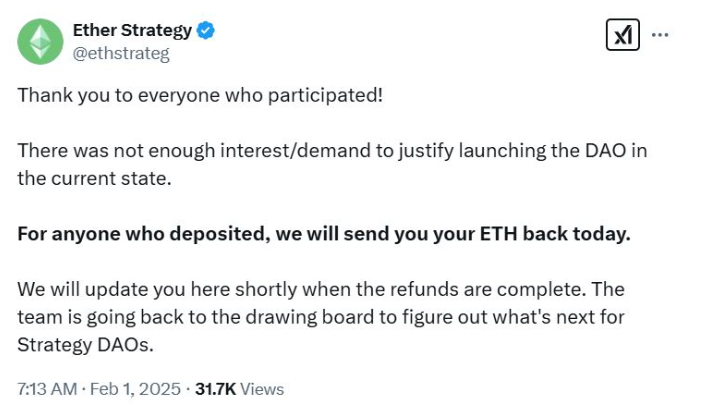Image resolution: width=702 pixels, height=415 pixels.
Task: Open the Ether Strategy profile avatar
Action: click(40, 41)
